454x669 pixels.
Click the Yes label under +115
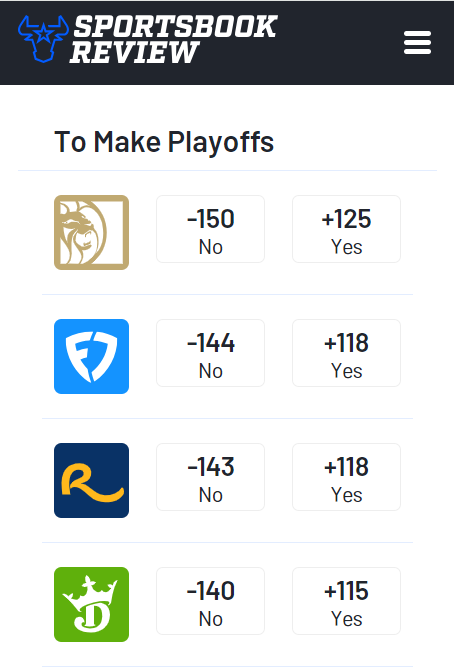pos(346,619)
